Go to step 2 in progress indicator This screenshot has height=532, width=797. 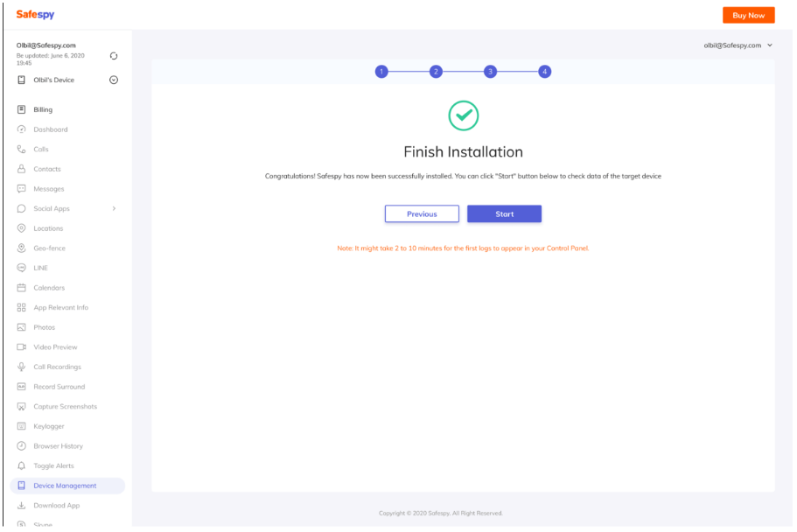click(x=436, y=72)
